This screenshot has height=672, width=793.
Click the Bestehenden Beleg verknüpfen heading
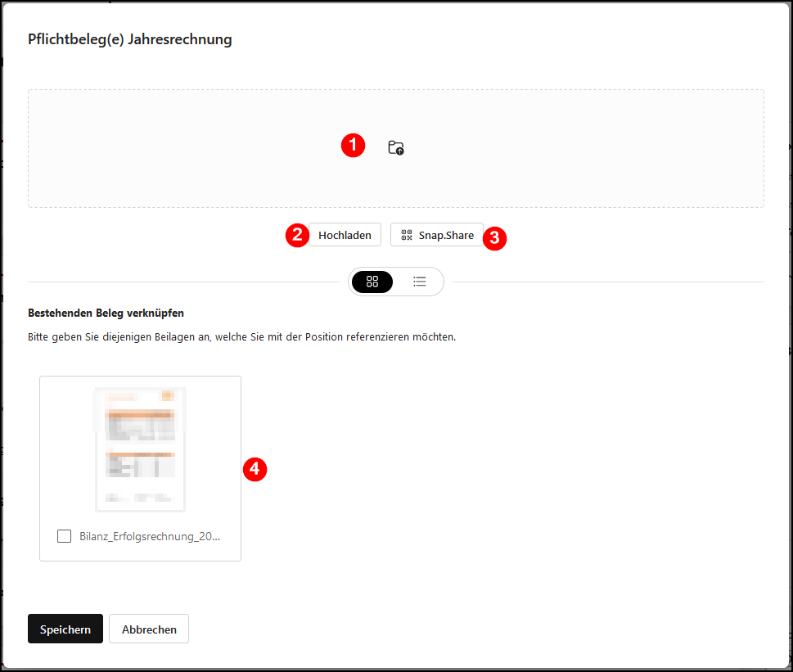point(106,313)
